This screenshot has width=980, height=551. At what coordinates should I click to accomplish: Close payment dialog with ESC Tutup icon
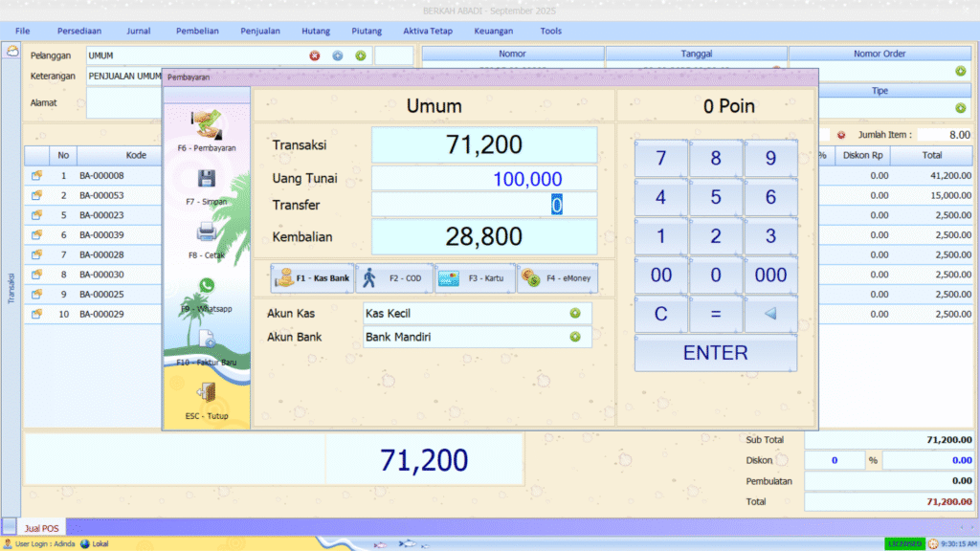click(x=207, y=393)
